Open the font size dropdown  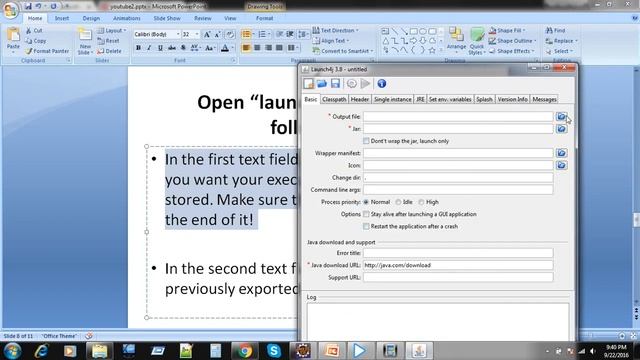[x=197, y=35]
